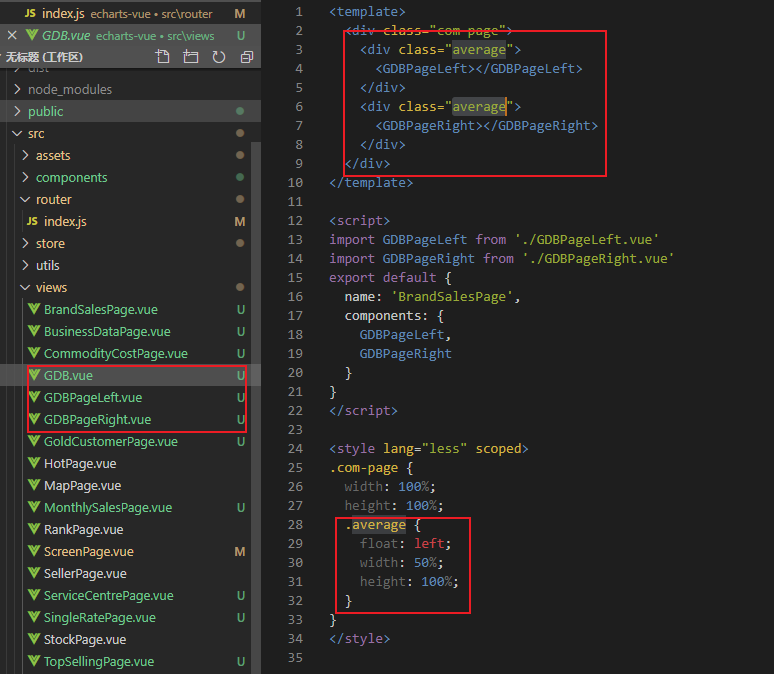Click the 'float: left;' declaration
The height and width of the screenshot is (674, 774).
(x=405, y=544)
